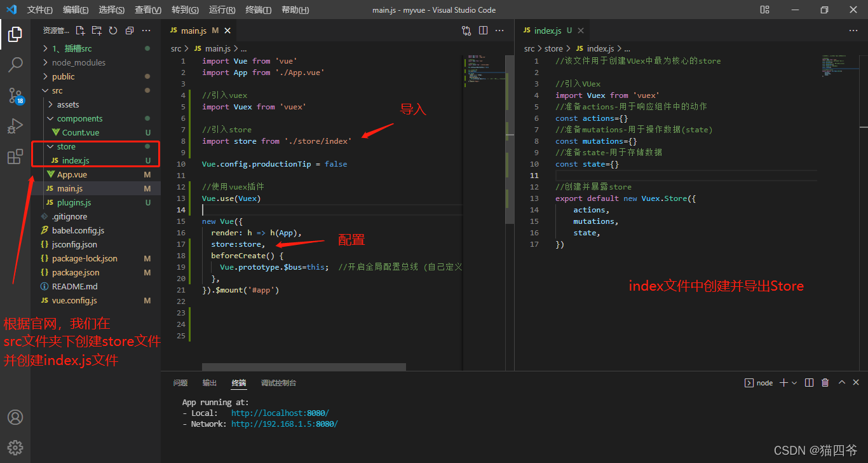Open App.vue in the file tree
The height and width of the screenshot is (463, 868).
point(95,174)
